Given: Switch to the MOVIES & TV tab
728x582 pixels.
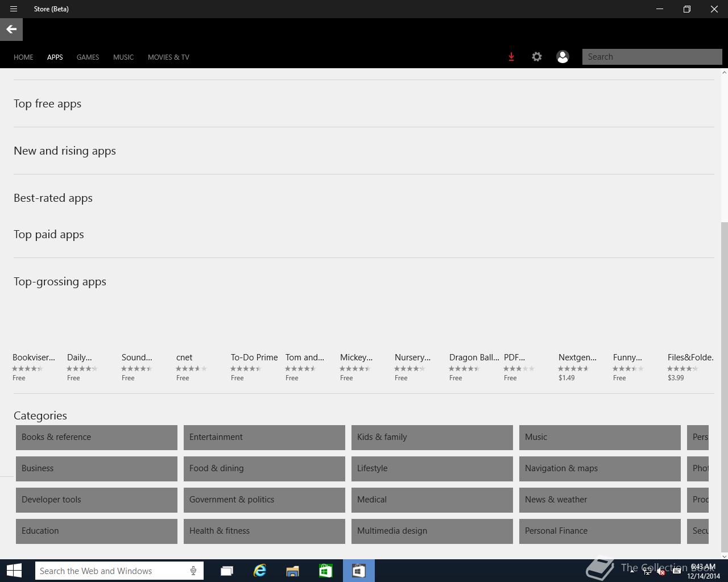Looking at the screenshot, I should [x=168, y=57].
